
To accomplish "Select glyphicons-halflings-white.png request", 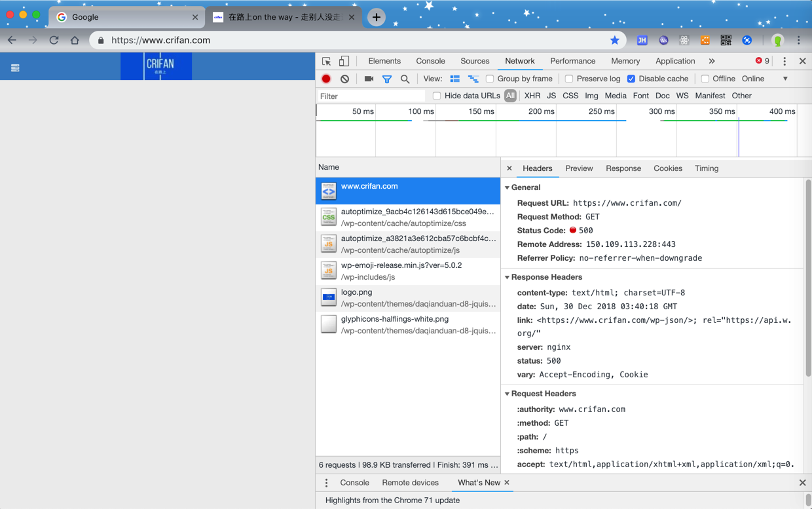I will coord(408,324).
